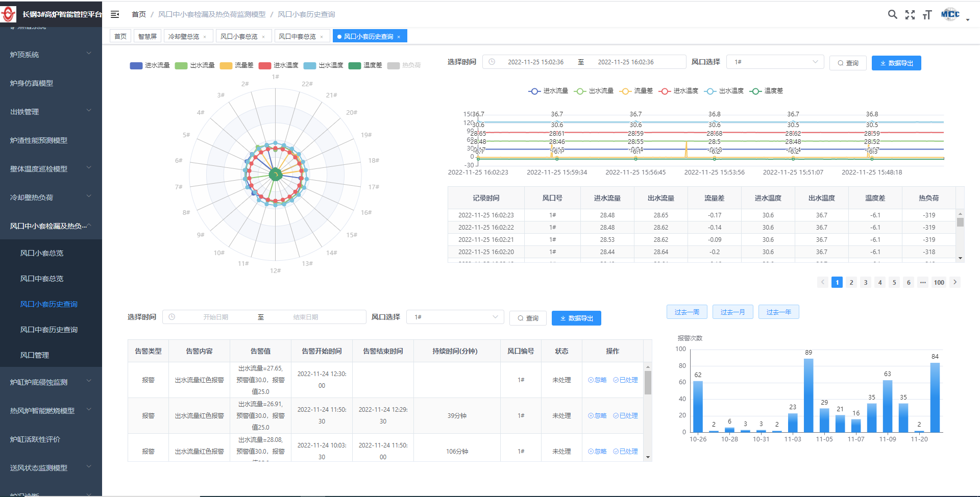Click the MCC user avatar icon
The image size is (980, 497).
950,14
